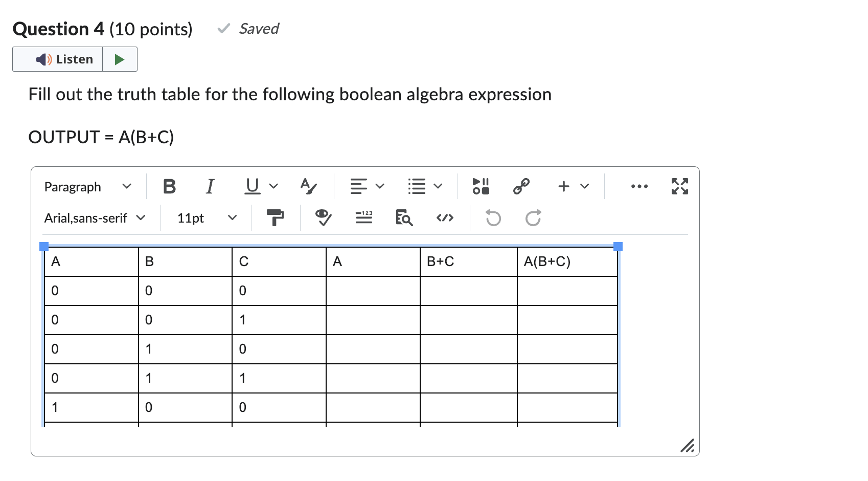Viewport: 868px width, 481px height.
Task: Open the Arial,sans-serif font dropdown
Action: click(x=95, y=217)
